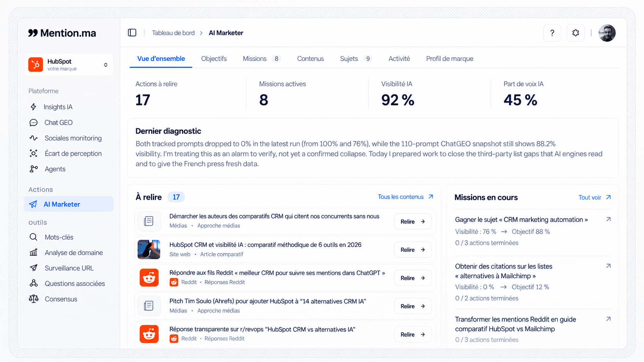This screenshot has width=644, height=362.
Task: Open mission Gagner le sujet CRM marketing automation
Action: [x=521, y=220]
